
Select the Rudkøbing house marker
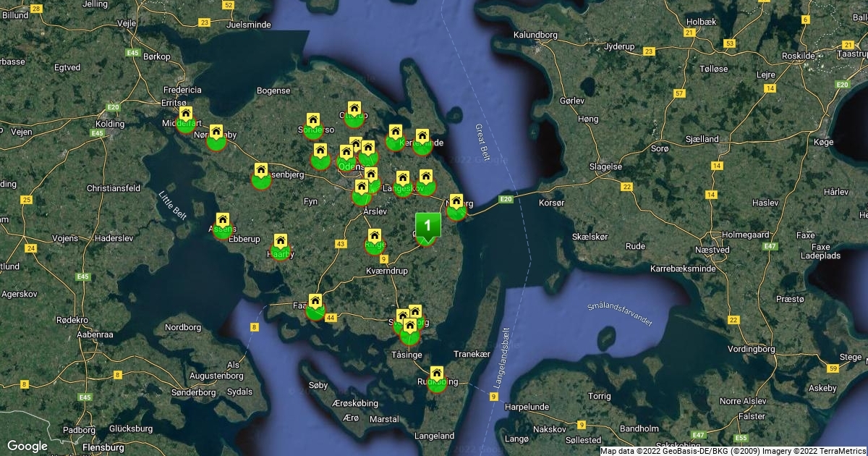point(437,374)
